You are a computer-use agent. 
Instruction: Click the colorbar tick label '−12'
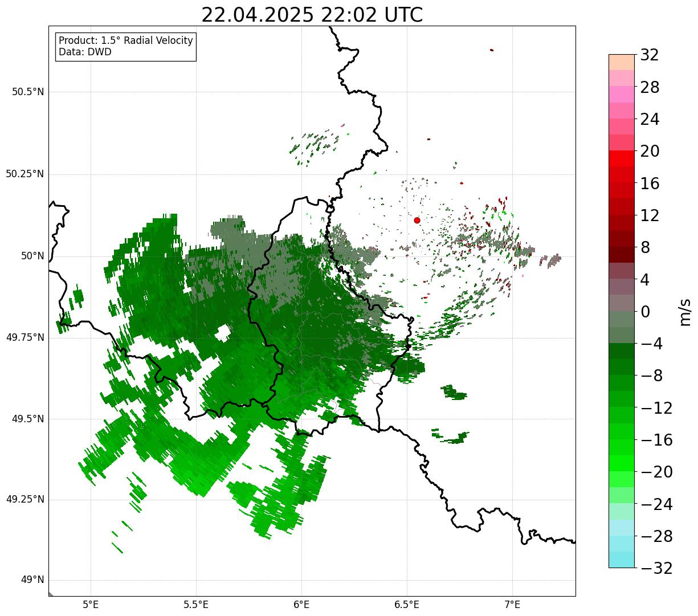point(656,408)
